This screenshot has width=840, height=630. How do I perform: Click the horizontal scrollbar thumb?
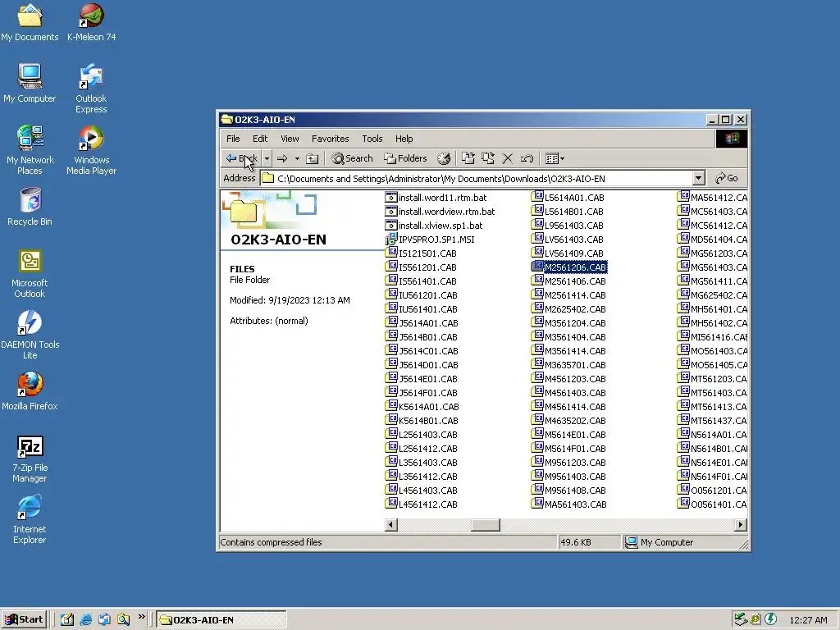tap(486, 524)
